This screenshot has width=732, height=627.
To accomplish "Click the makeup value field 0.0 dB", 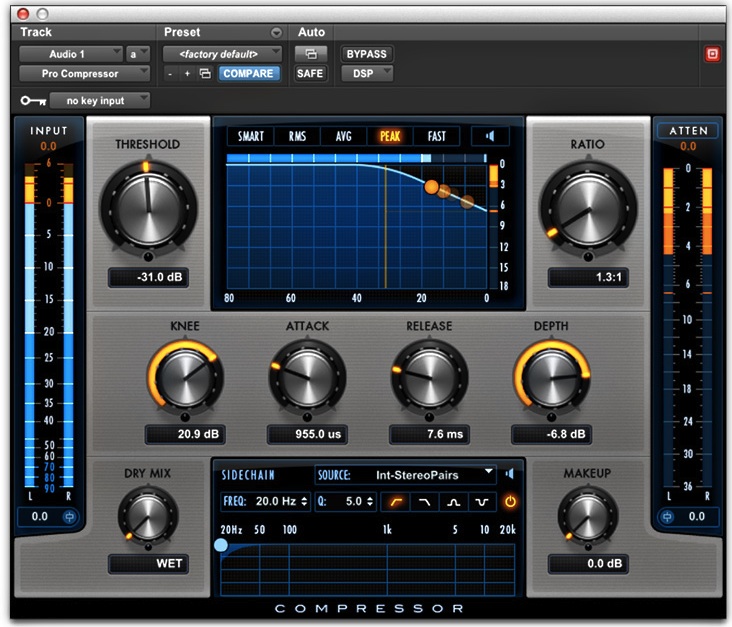I will tap(588, 564).
